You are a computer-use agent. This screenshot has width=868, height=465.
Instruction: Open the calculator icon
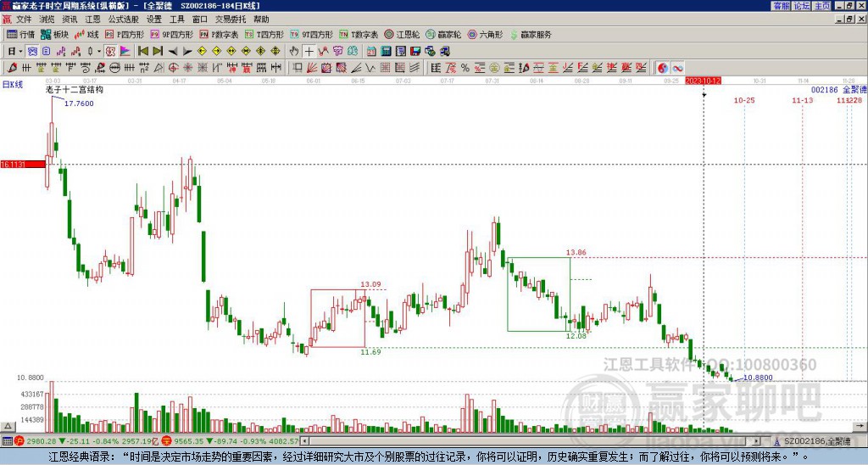pos(386,51)
